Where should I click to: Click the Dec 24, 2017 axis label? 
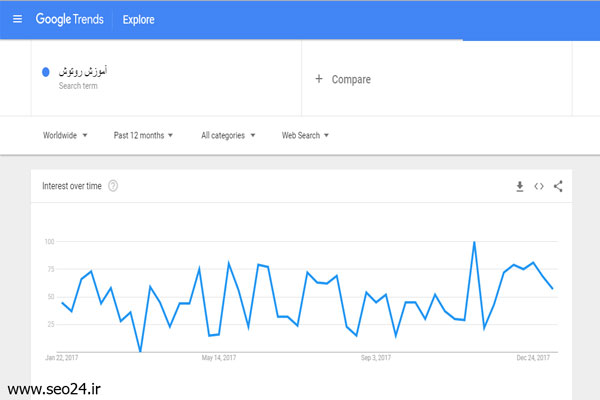pos(531,357)
